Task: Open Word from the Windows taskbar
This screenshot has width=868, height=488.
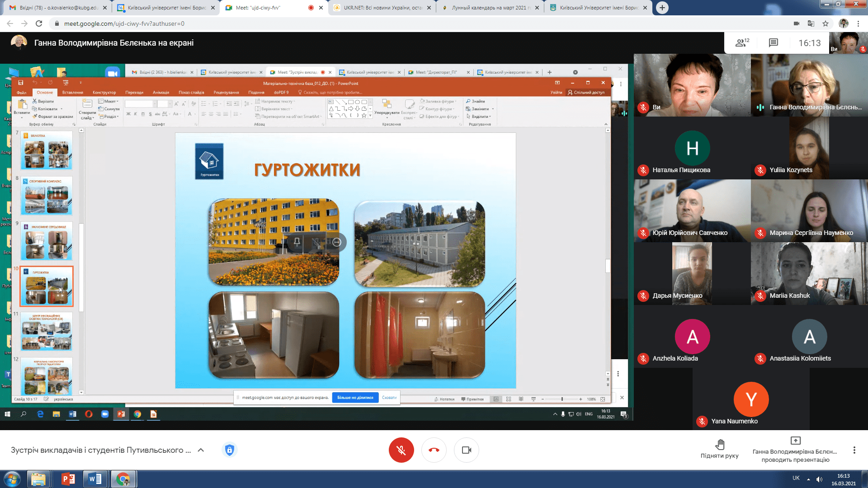Action: click(x=95, y=479)
